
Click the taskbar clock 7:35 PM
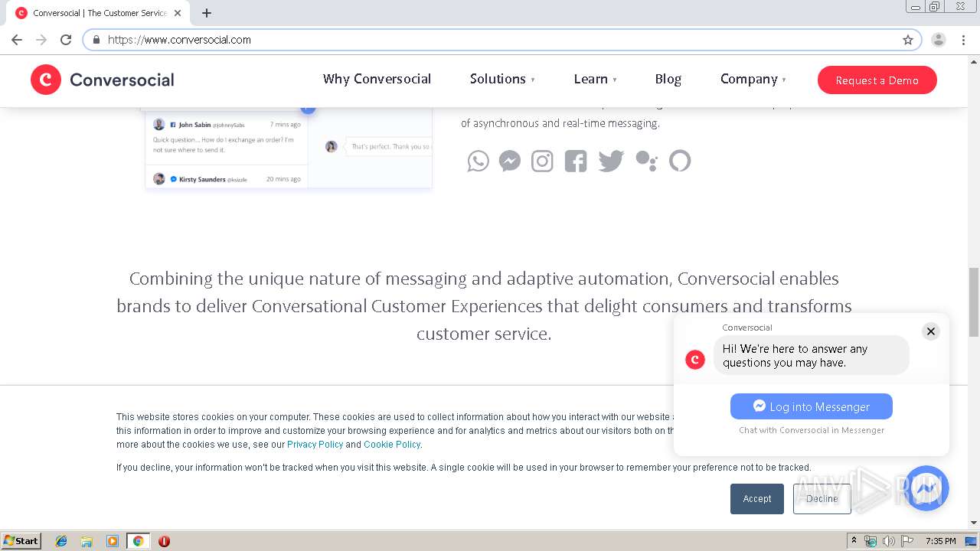pyautogui.click(x=941, y=541)
